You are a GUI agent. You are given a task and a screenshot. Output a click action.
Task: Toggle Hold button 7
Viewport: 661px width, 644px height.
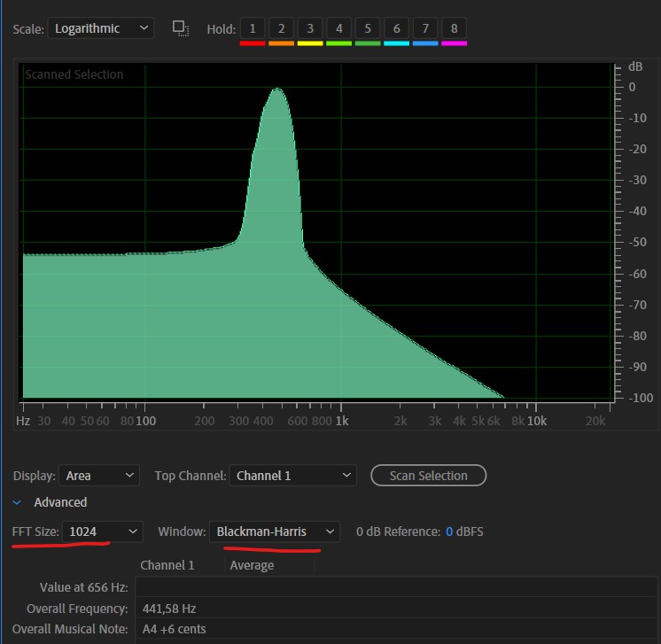[x=425, y=28]
